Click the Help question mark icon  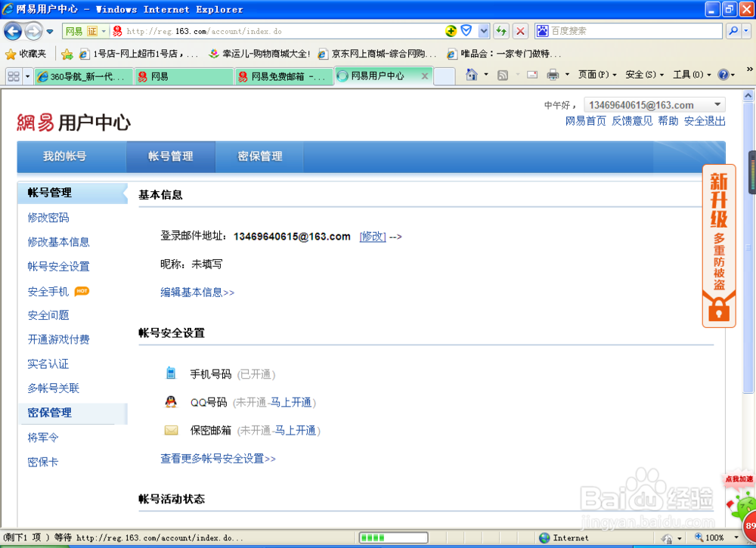pos(723,75)
